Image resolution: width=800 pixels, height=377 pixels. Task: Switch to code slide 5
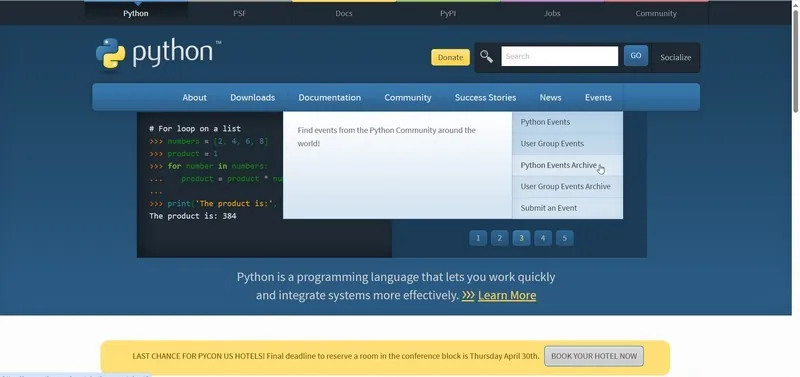(564, 238)
